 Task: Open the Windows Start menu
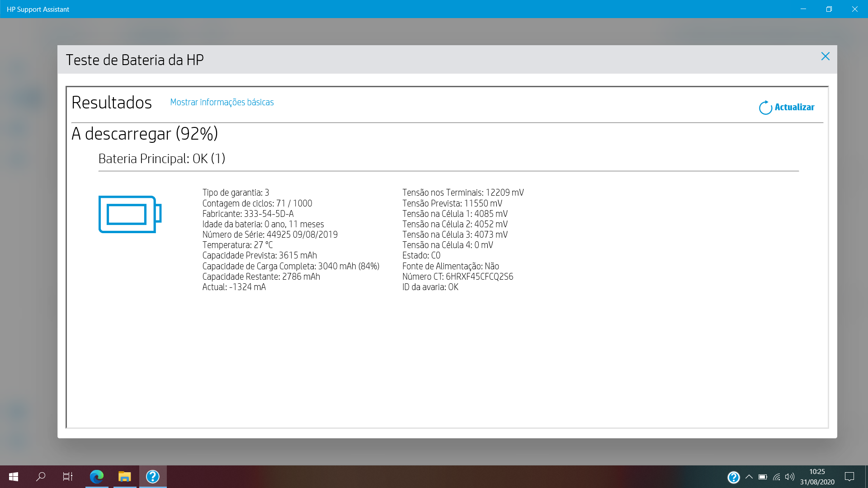coord(14,477)
